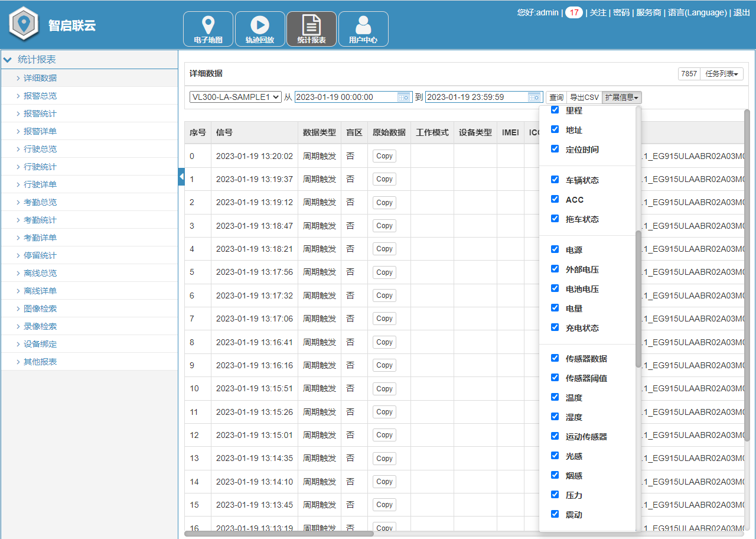756x539 pixels.
Task: Uncheck the 温度 temperature option
Action: pos(555,397)
